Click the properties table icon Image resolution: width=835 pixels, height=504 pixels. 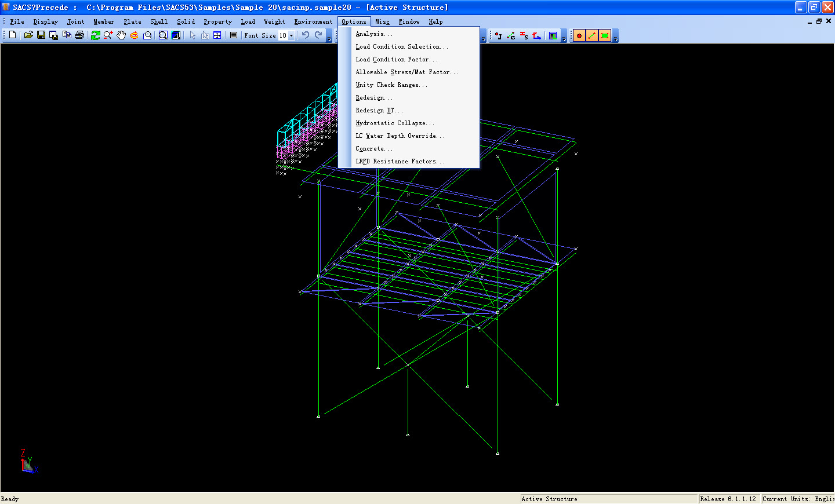553,35
